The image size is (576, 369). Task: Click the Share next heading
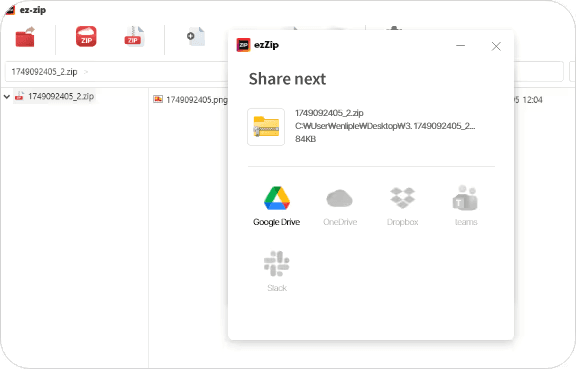pyautogui.click(x=287, y=79)
